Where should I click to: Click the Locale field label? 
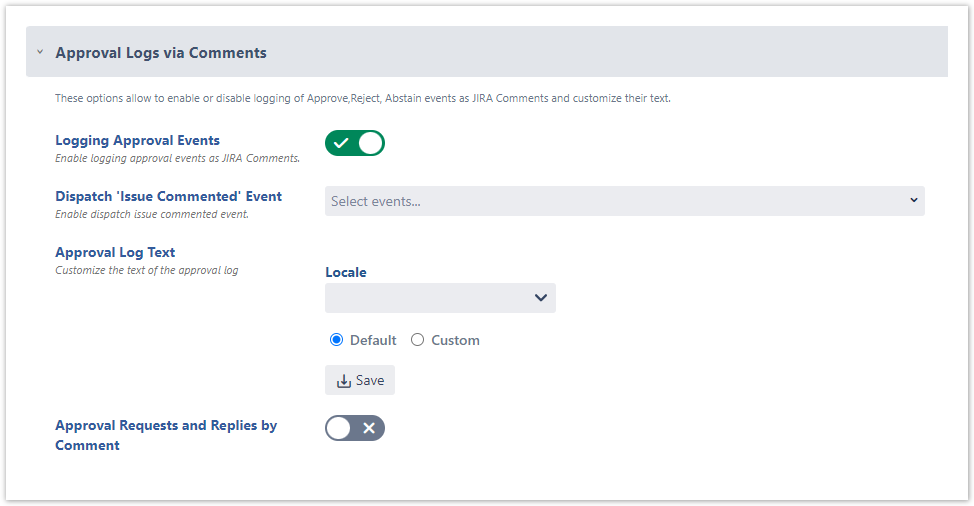tap(346, 272)
